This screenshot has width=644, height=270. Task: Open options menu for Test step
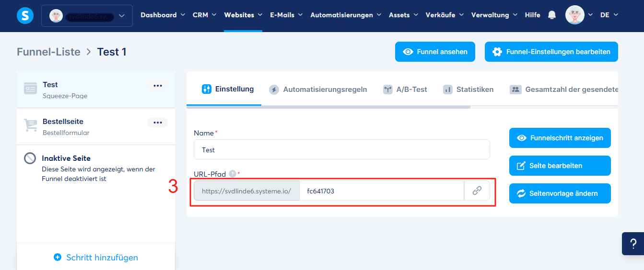pyautogui.click(x=158, y=85)
